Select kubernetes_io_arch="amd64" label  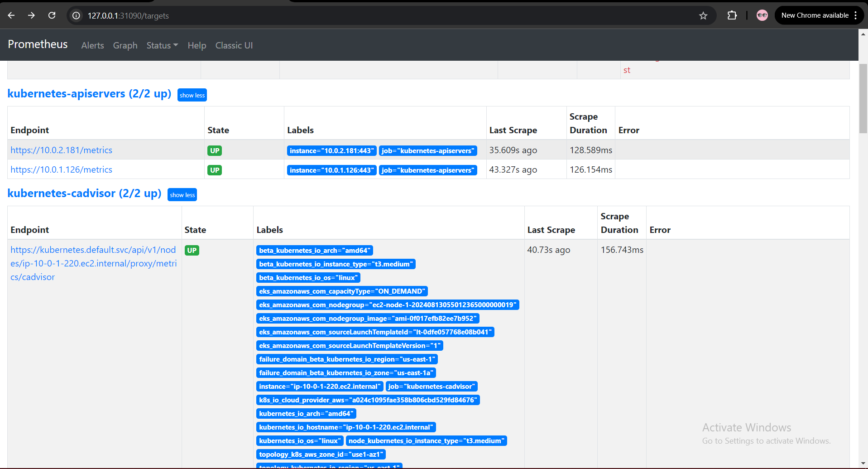point(306,413)
